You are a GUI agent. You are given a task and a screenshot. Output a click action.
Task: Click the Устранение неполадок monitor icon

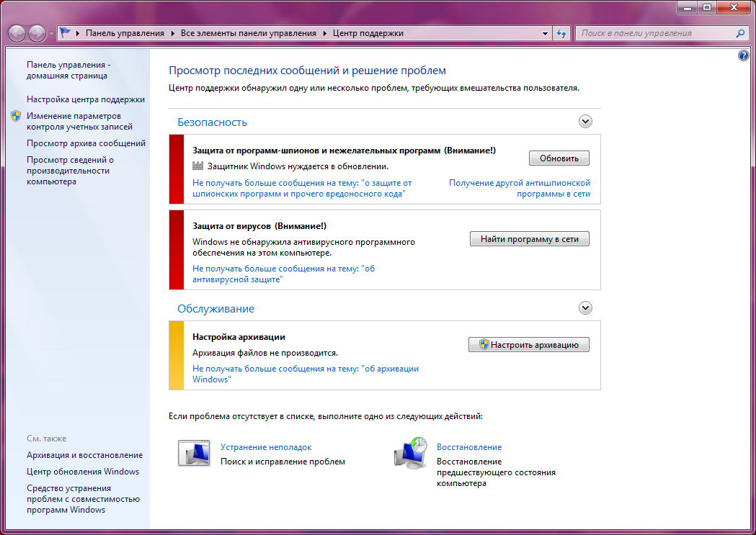coord(193,454)
